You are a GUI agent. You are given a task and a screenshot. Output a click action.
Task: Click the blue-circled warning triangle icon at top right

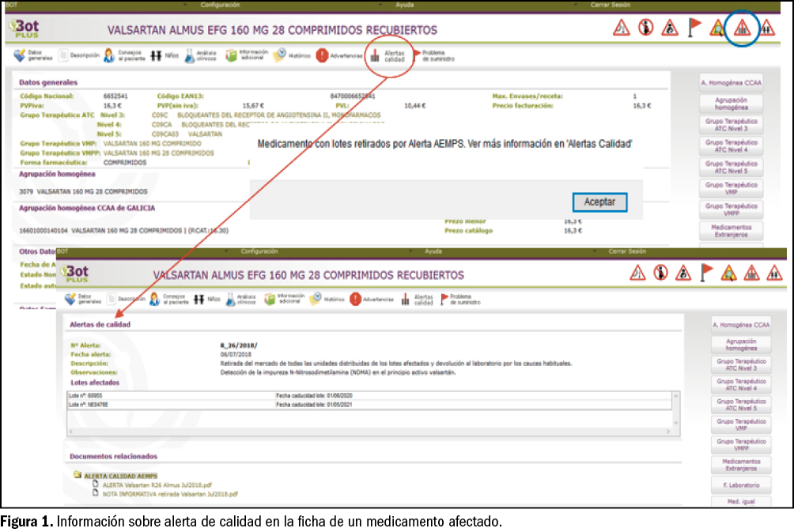742,28
